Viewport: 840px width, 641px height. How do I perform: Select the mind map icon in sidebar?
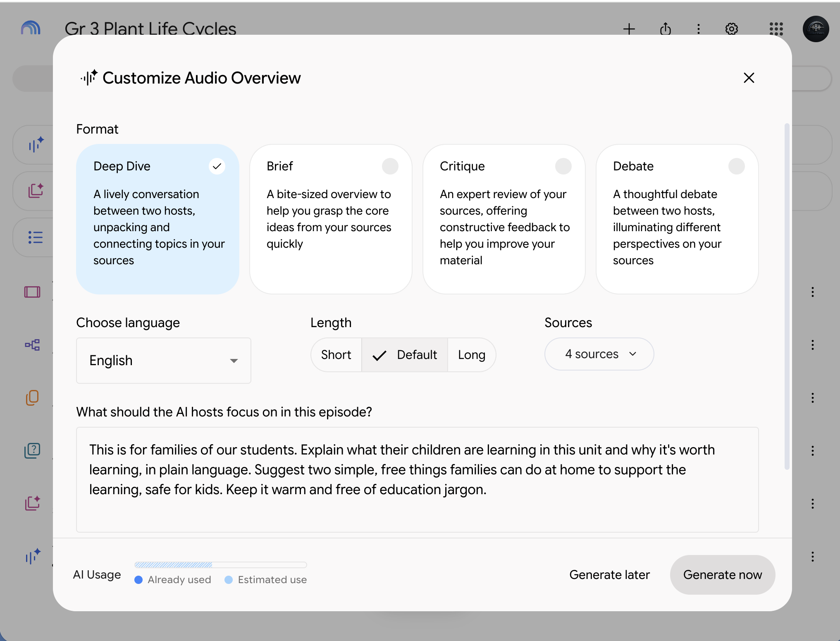coord(32,345)
